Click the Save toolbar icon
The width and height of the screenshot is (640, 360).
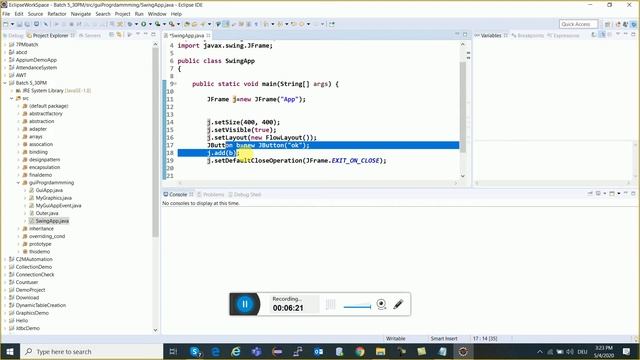(x=20, y=24)
